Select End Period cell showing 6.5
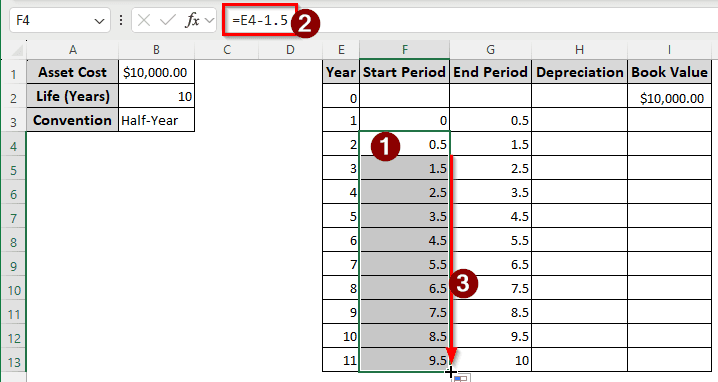Image resolution: width=718 pixels, height=382 pixels. point(490,264)
